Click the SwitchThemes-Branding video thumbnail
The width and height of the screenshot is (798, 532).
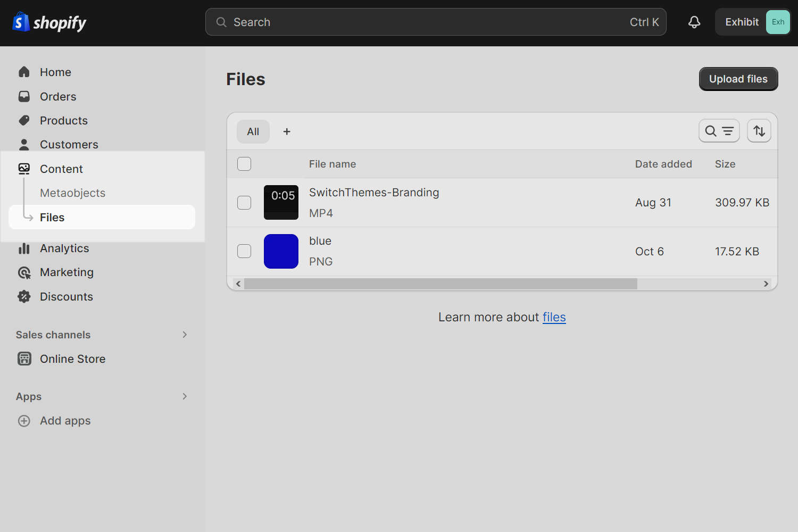[x=281, y=202]
